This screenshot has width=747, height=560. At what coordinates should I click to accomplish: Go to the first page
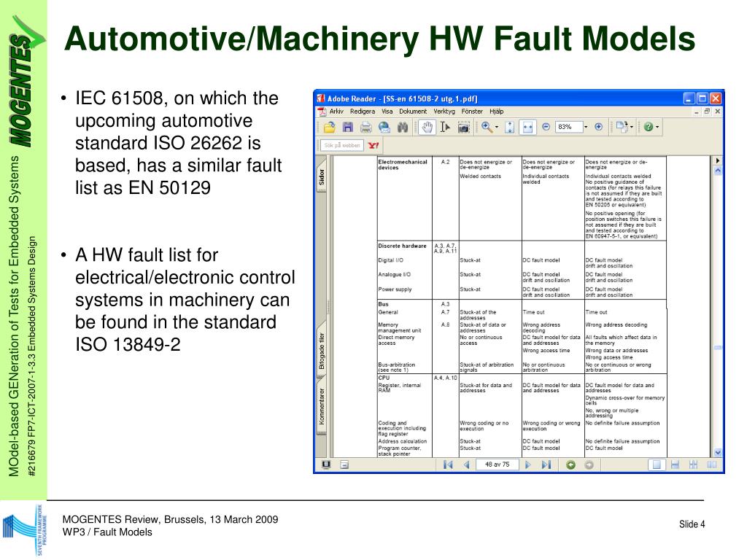[448, 464]
